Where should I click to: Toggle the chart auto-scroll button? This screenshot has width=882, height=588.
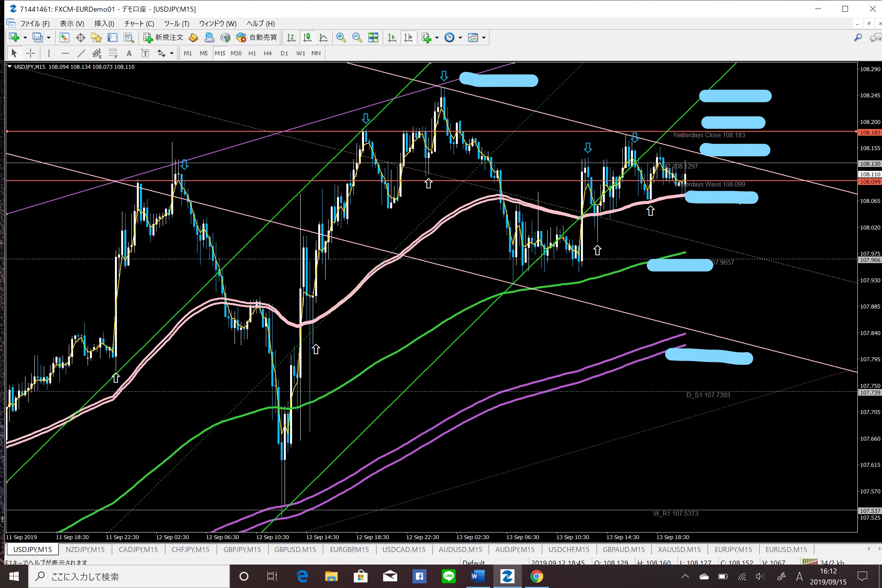click(x=392, y=38)
